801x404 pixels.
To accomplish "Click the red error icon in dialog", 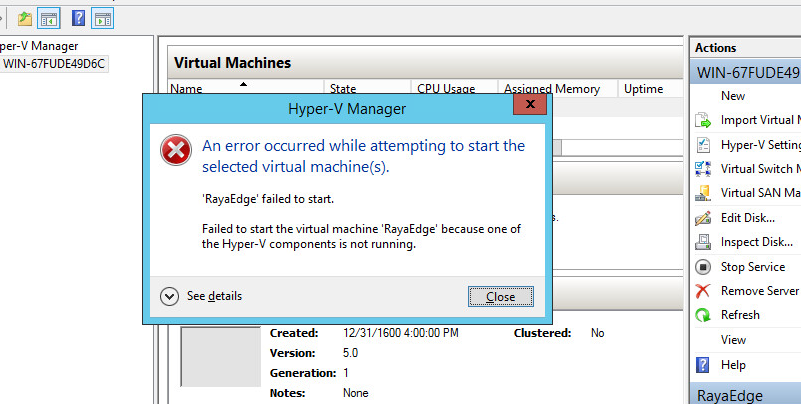I will [x=176, y=150].
